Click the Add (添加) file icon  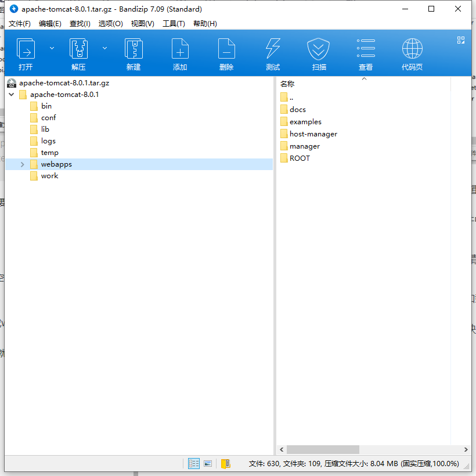click(x=180, y=49)
